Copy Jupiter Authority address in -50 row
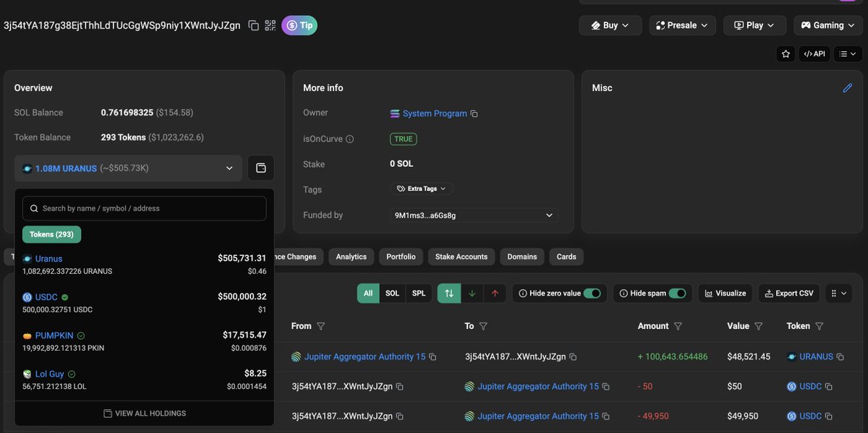 click(606, 387)
